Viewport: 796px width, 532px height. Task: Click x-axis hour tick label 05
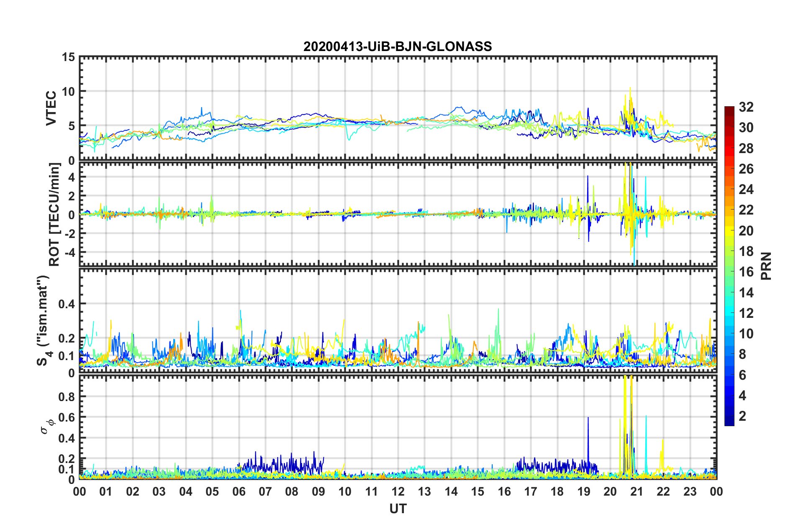pos(212,491)
